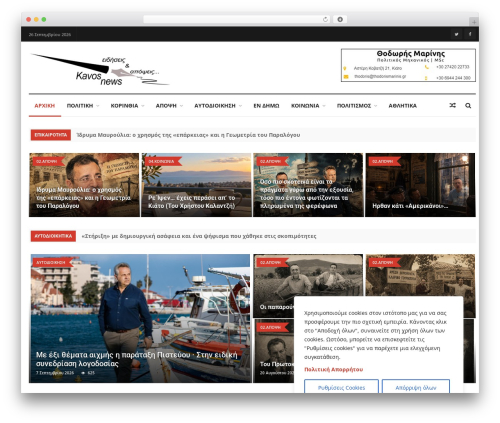500x423 pixels.
Task: Click the 625 views counter
Action: click(x=89, y=373)
